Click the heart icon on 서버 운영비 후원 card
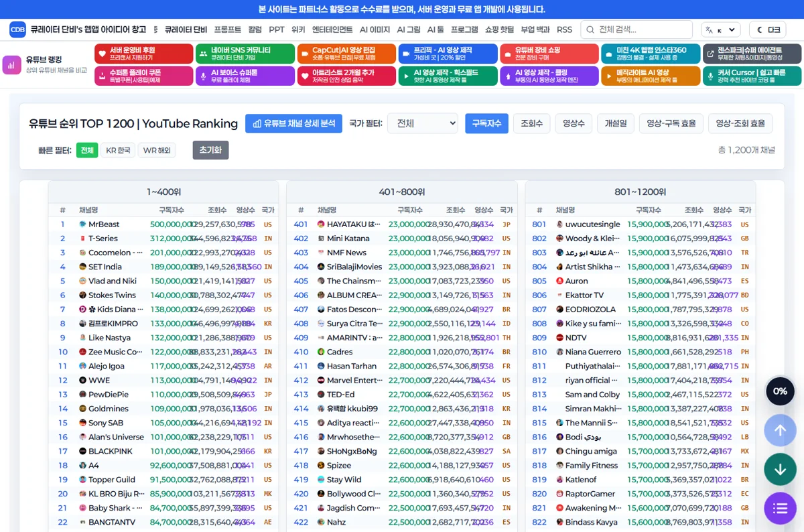This screenshot has width=804, height=532. click(103, 54)
